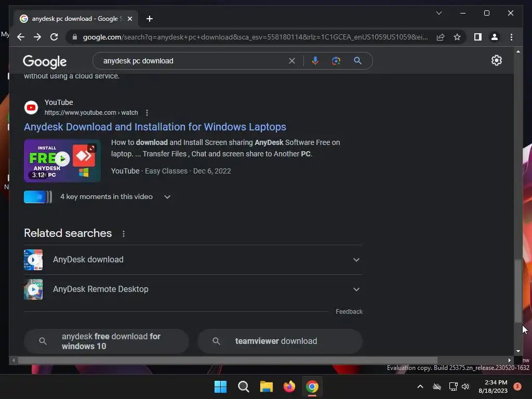The width and height of the screenshot is (532, 399).
Task: Click AnyDesk Remote Desktop thumbnail
Action: [x=33, y=289]
